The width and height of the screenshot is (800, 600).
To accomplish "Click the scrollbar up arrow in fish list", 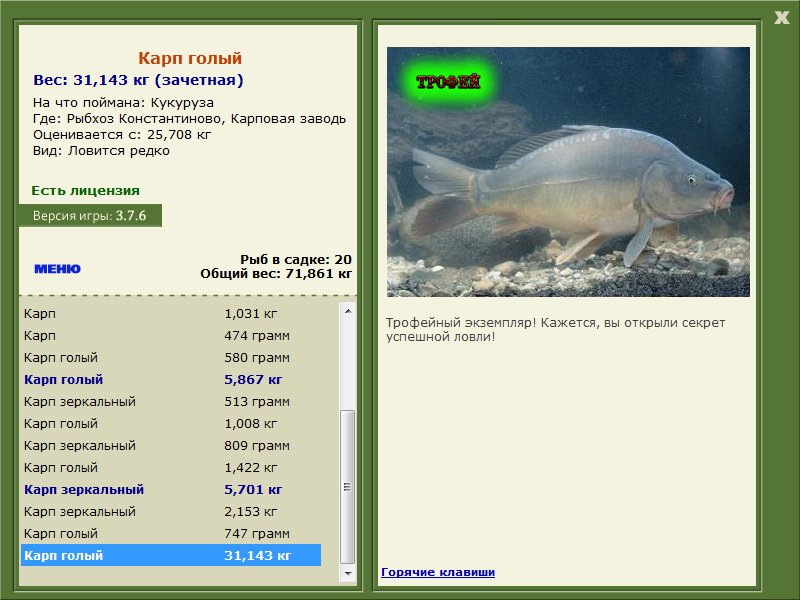I will coord(348,311).
